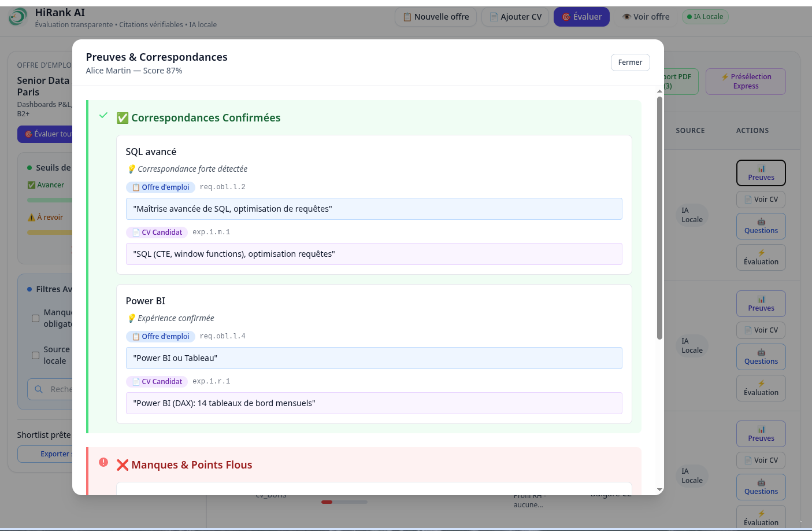Open Preuves for the second candidate
Screen dimensions: 812x531
pos(761,304)
